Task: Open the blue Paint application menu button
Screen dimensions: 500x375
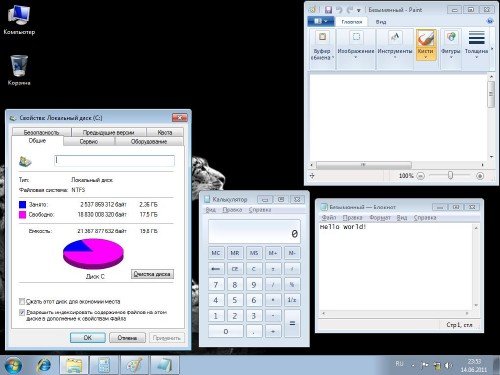Action: [321, 21]
